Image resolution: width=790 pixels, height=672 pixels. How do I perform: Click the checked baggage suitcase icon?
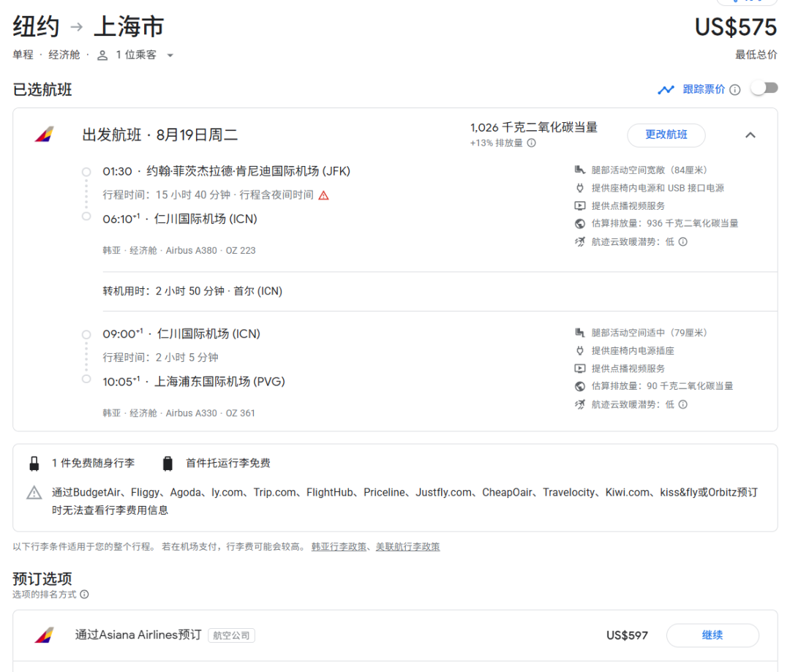(168, 464)
